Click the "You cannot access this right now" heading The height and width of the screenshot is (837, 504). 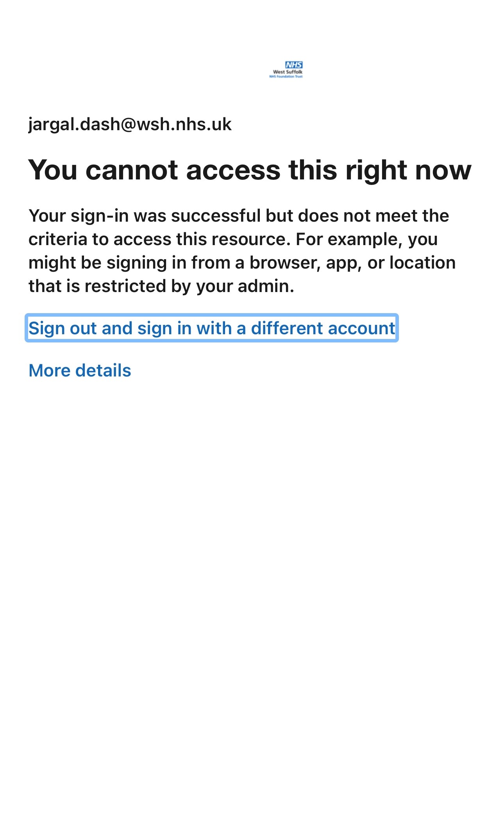[x=250, y=170]
